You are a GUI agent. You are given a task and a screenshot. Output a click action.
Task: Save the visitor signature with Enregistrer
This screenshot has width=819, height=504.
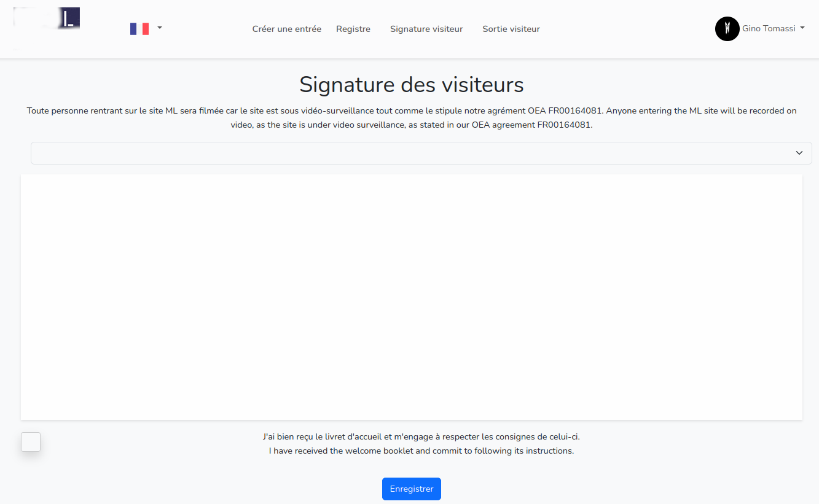[x=411, y=489]
